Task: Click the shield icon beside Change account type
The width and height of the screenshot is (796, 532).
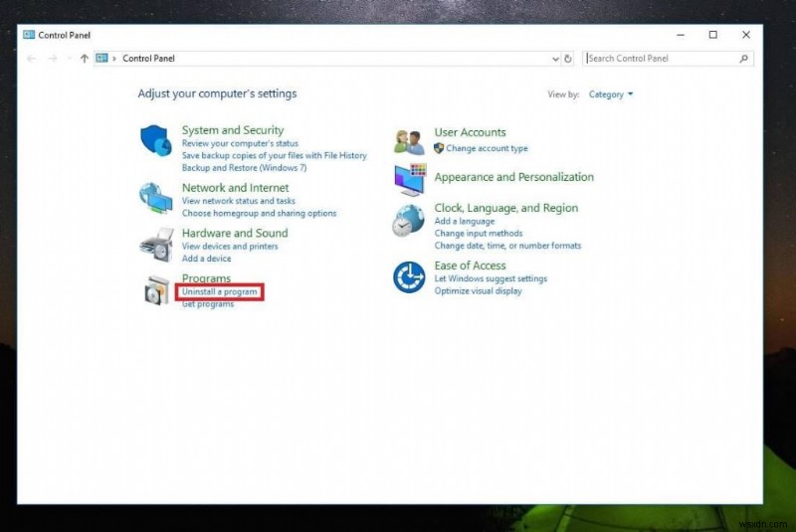Action: [439, 148]
